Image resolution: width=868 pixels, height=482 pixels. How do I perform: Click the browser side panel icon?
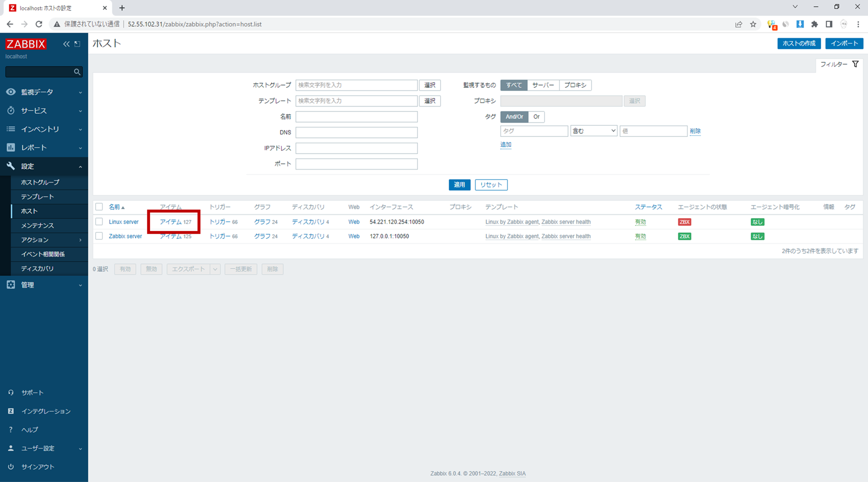pos(829,24)
